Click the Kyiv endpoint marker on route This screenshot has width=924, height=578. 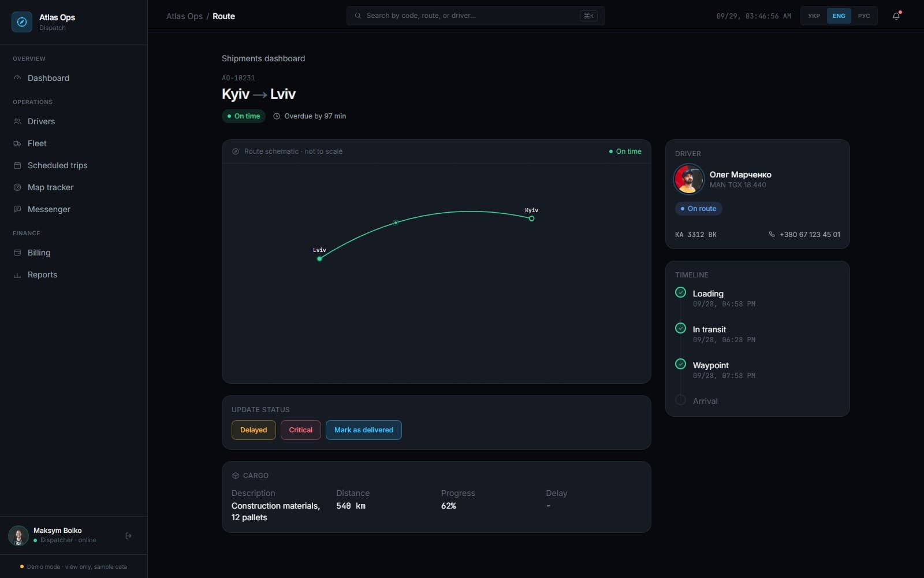[531, 218]
